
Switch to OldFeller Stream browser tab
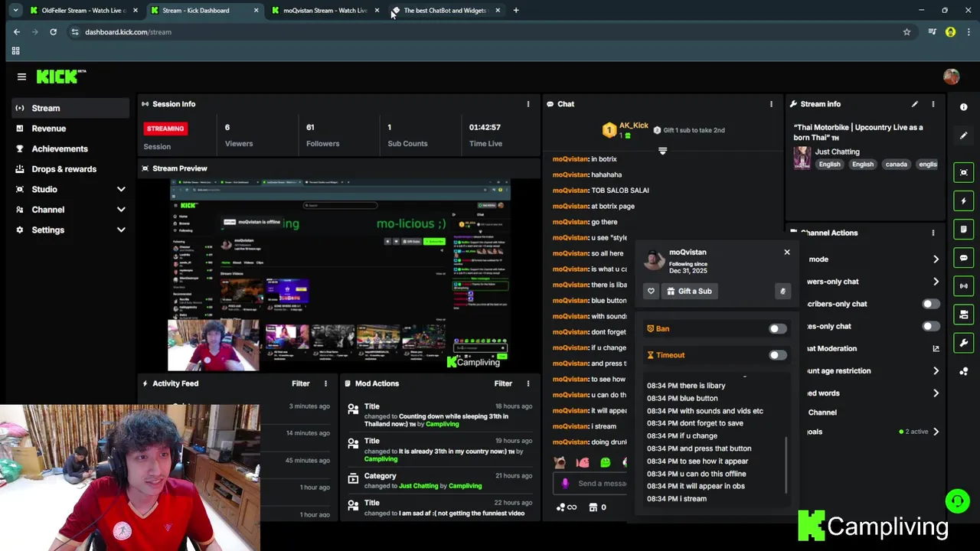point(83,11)
